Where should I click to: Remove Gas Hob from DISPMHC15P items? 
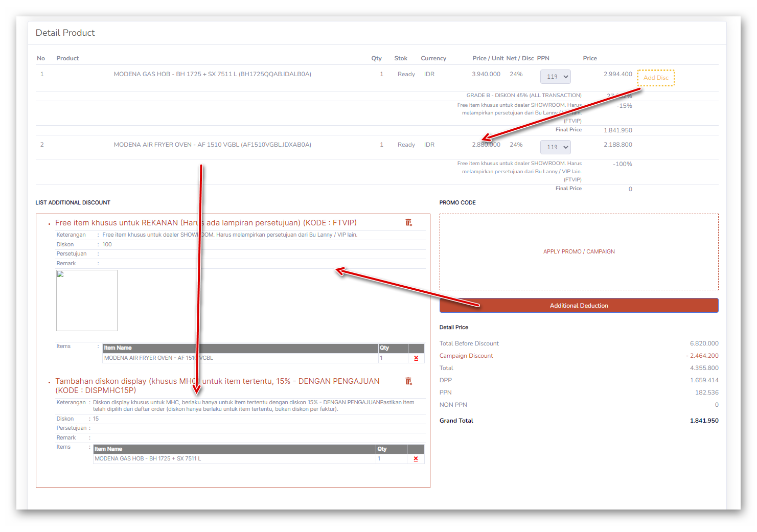point(416,459)
